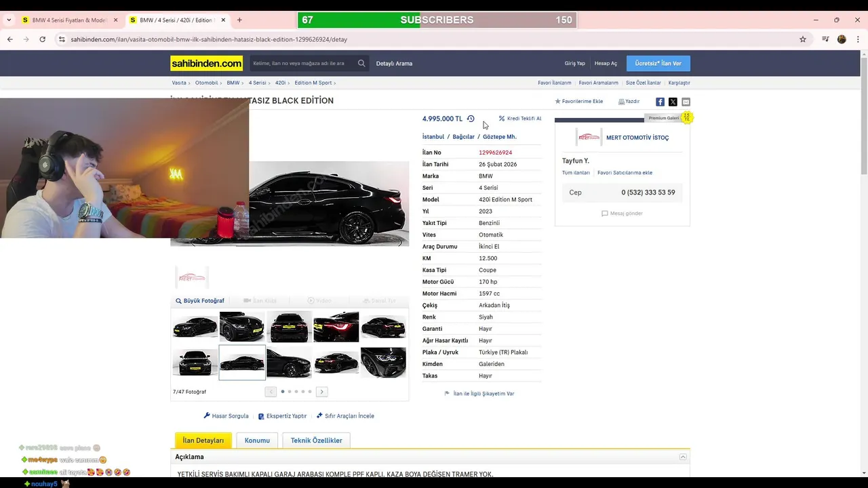This screenshot has width=868, height=488.
Task: Click the Bağcılar location link
Action: 464,137
